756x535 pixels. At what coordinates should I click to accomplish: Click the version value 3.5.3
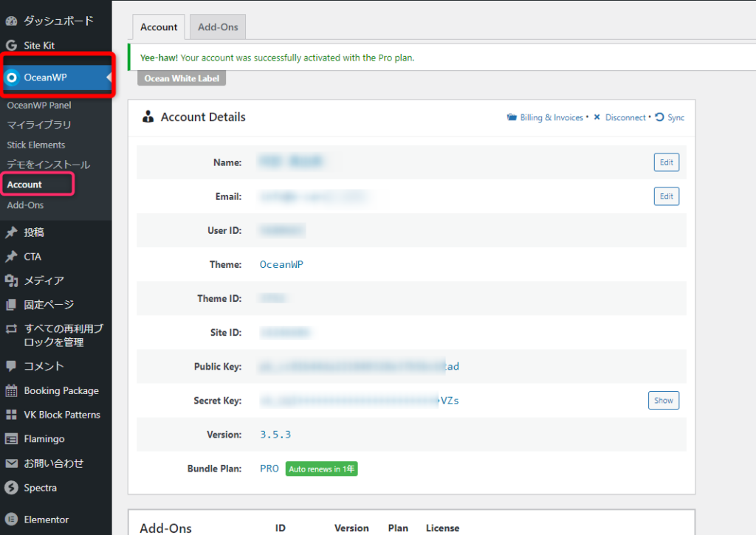tap(276, 435)
